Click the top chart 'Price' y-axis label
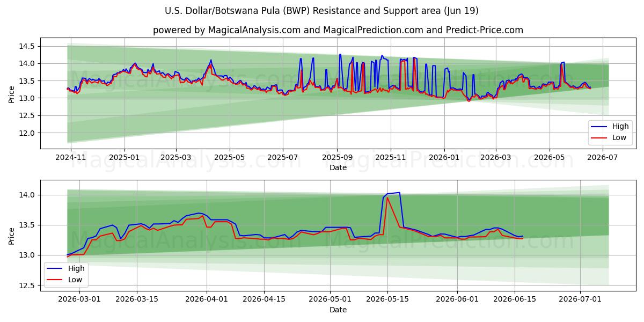The width and height of the screenshot is (644, 322). pos(12,93)
